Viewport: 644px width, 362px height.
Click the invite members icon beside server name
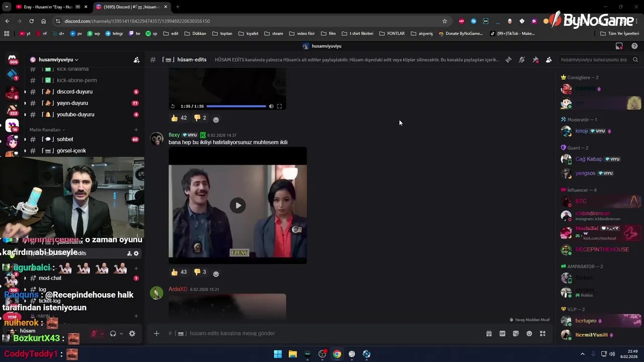click(136, 59)
